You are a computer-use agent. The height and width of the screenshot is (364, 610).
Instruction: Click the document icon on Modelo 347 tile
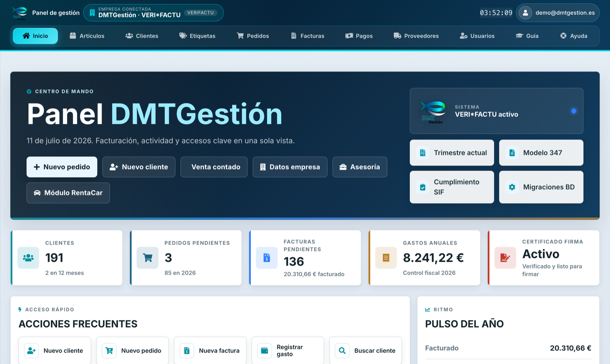[512, 153]
